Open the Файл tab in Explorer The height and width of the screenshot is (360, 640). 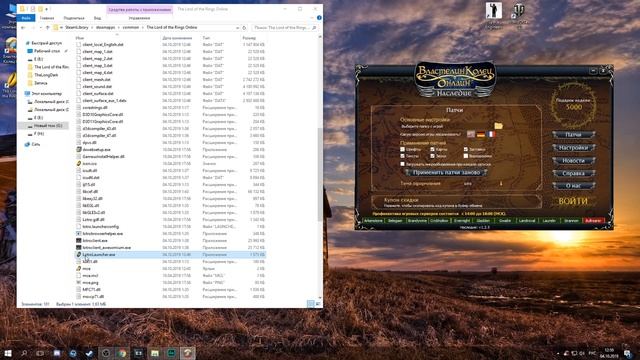pos(26,18)
